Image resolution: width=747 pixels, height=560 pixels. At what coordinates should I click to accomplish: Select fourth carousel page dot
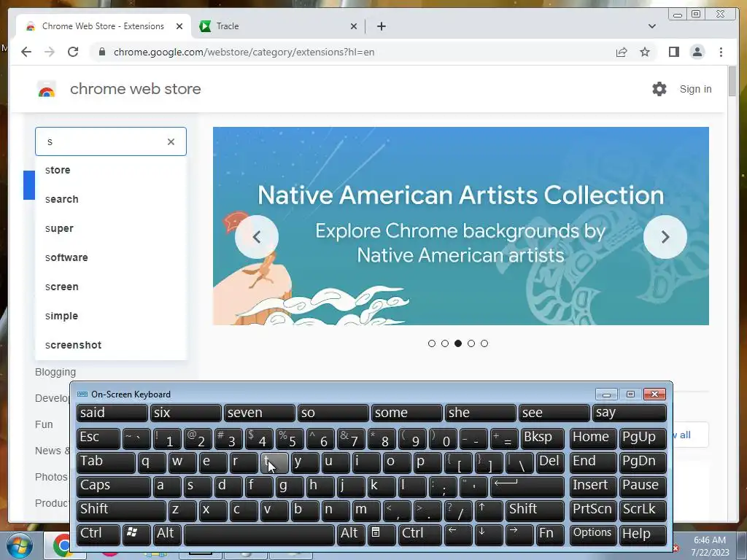(471, 343)
